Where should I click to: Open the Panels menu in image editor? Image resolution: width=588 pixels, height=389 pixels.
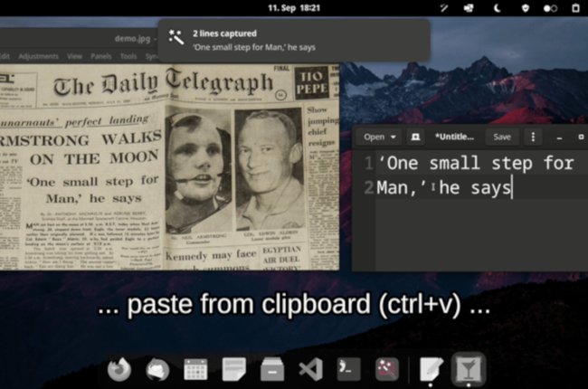click(x=101, y=56)
